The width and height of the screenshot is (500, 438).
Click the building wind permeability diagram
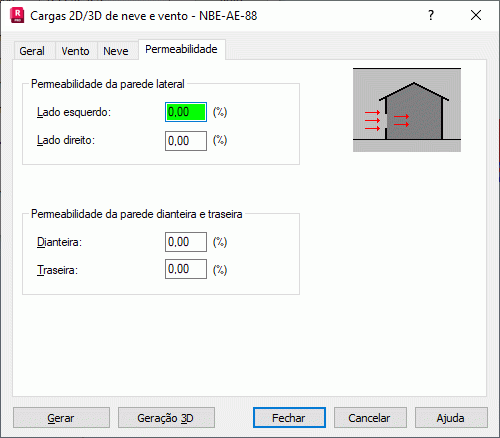[407, 110]
